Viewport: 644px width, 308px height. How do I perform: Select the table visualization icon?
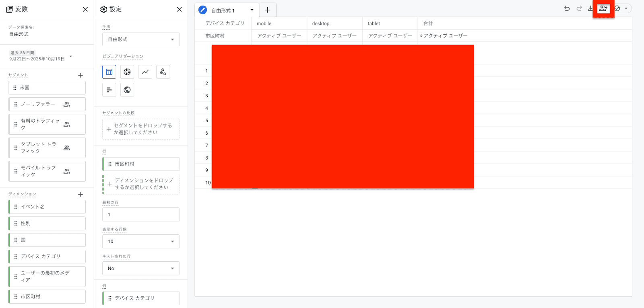[109, 72]
